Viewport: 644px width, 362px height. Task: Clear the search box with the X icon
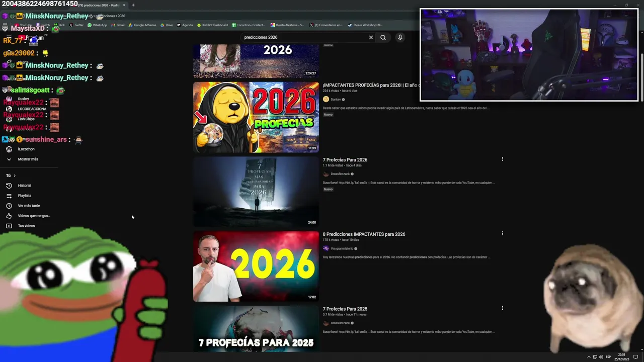(x=371, y=37)
